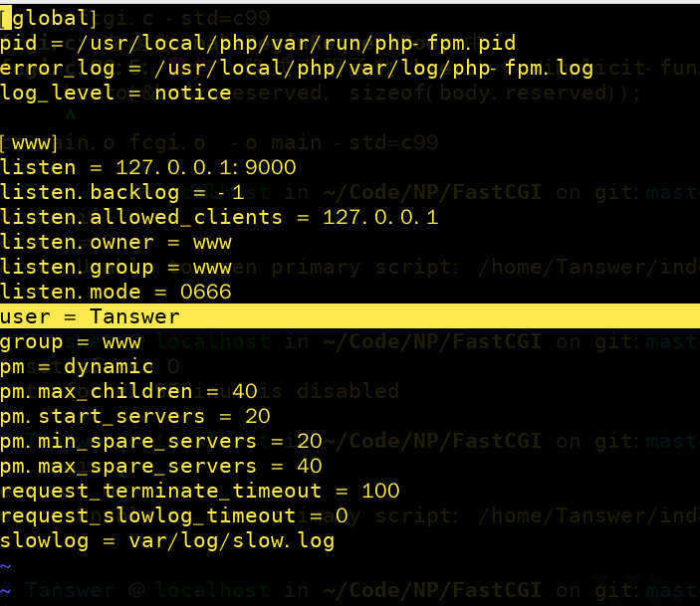Place cursor on listen.backlog line

click(x=122, y=192)
